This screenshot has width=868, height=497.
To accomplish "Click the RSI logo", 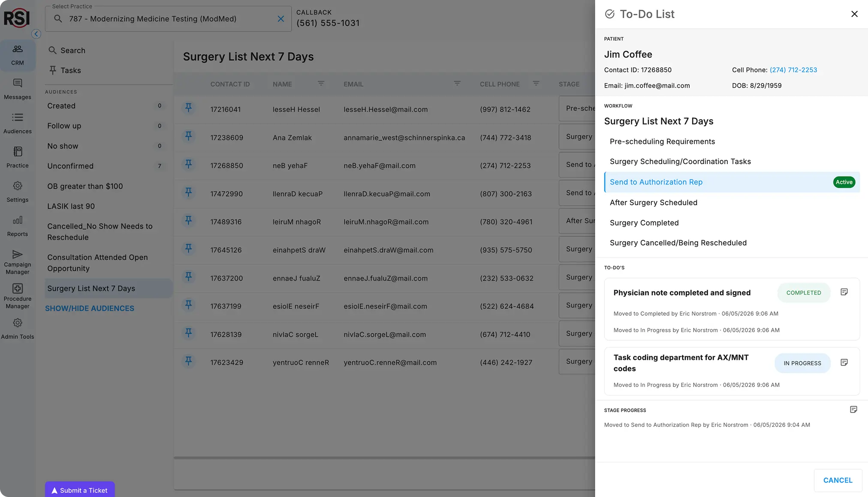I will coord(17,18).
